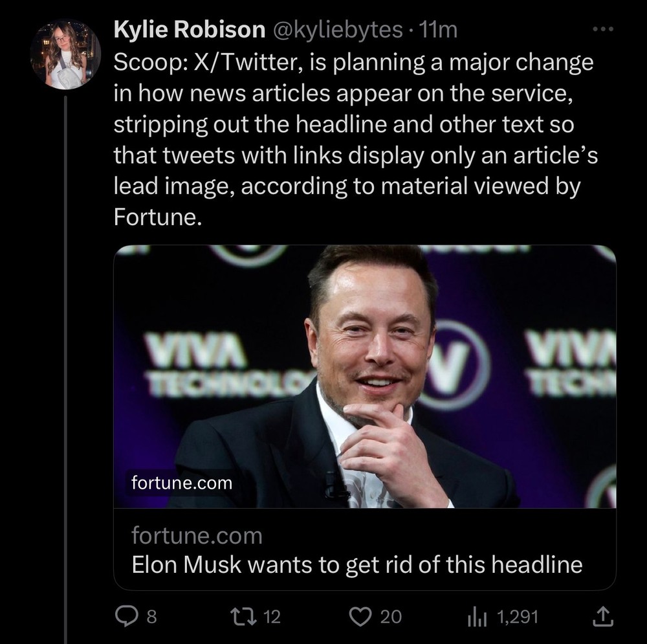Open the three-dot more options menu
The width and height of the screenshot is (647, 644).
click(603, 29)
